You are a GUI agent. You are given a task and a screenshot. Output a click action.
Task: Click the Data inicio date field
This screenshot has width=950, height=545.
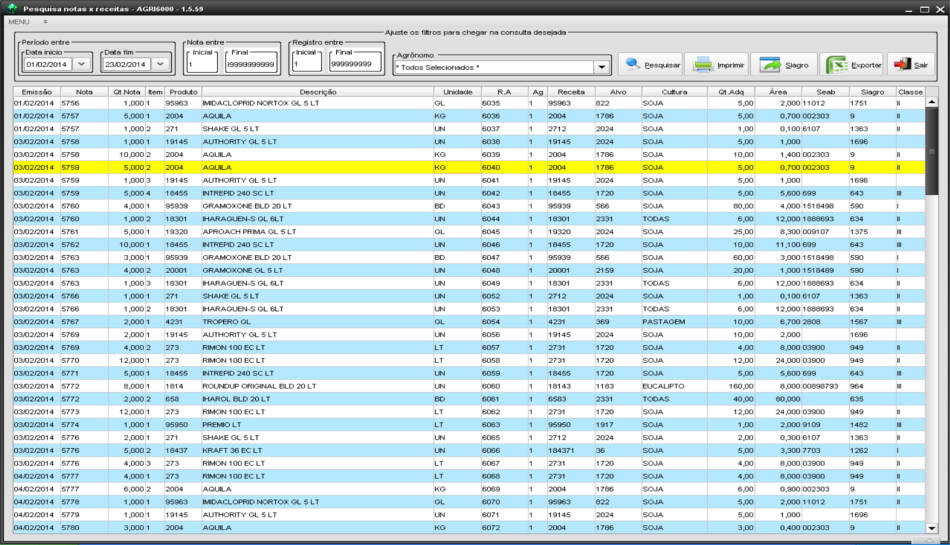(x=48, y=64)
